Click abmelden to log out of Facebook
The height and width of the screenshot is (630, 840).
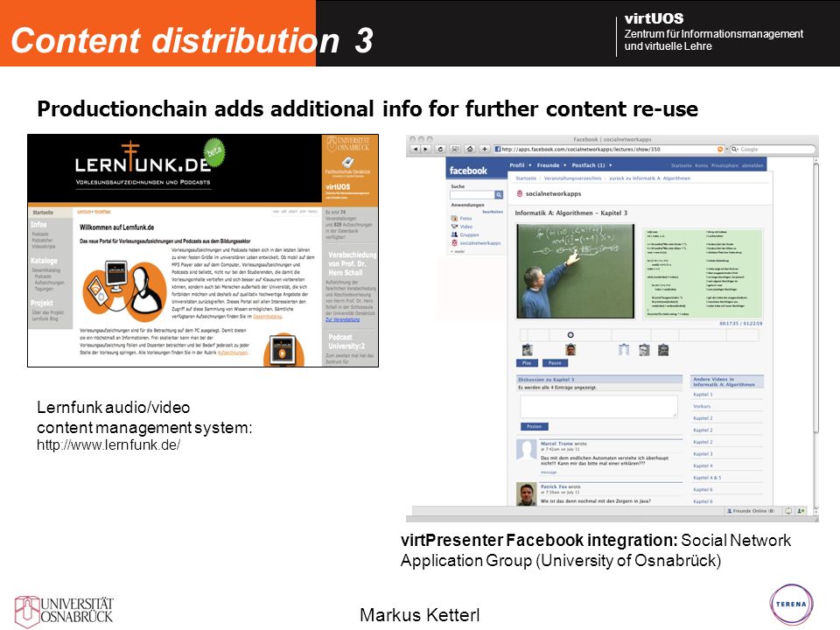click(x=752, y=165)
